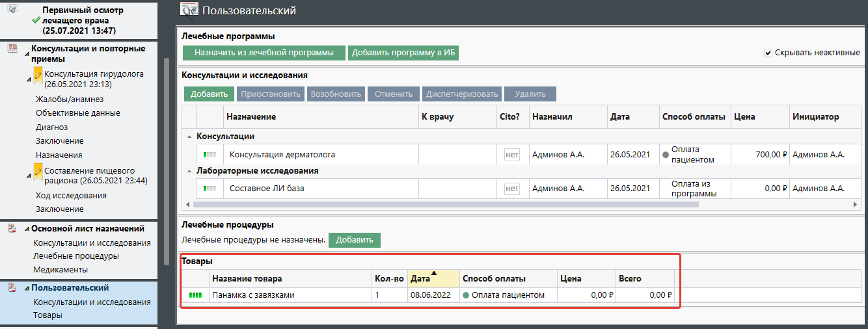Click the pencil icon beside Консультация гирудолога
868x329 pixels.
click(x=38, y=75)
